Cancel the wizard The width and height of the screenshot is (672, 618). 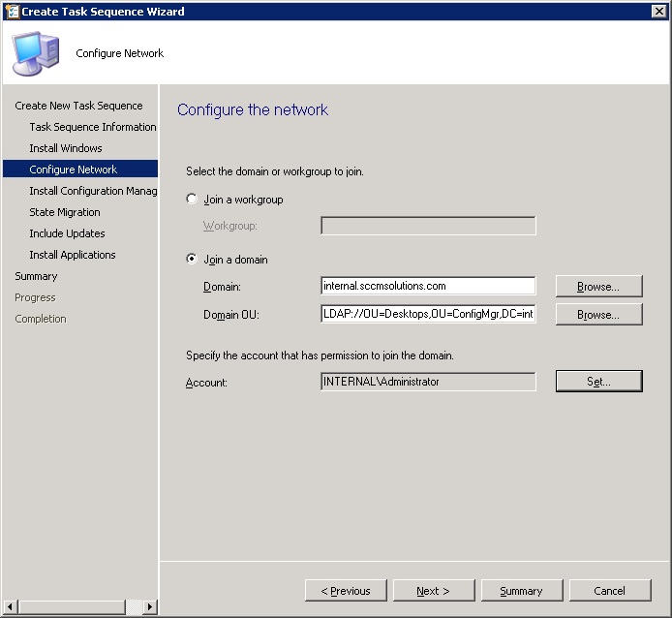610,591
